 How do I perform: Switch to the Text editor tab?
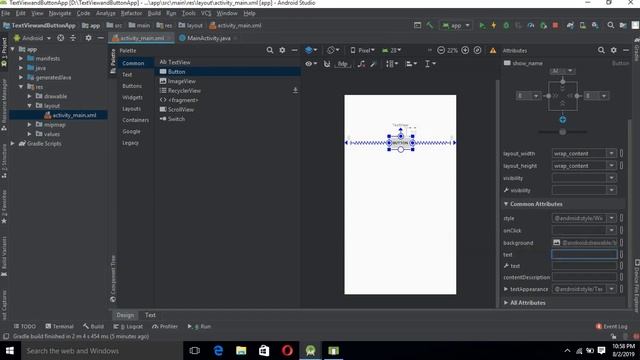point(150,315)
